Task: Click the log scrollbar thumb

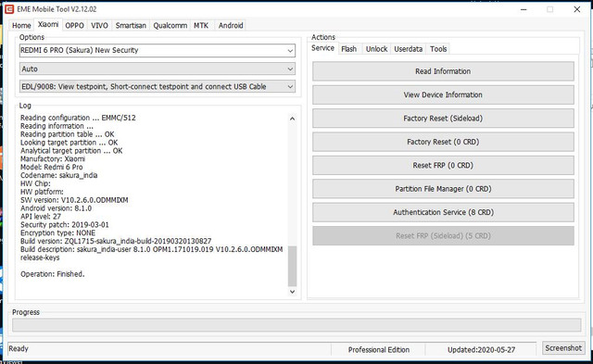Action: point(292,266)
